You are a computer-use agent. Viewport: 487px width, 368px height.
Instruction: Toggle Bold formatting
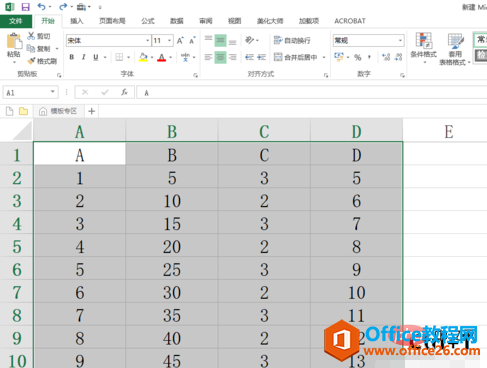pos(71,57)
